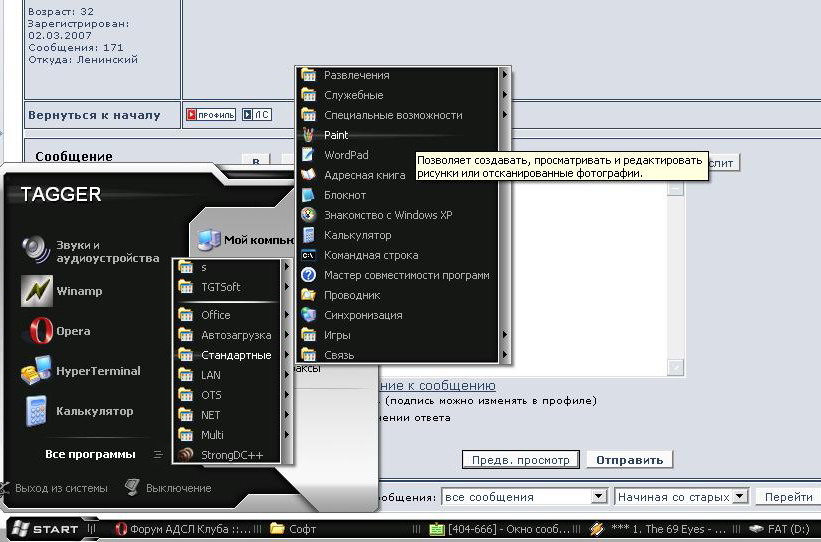Open the LAN programs folder
The height and width of the screenshot is (542, 821).
point(233,375)
